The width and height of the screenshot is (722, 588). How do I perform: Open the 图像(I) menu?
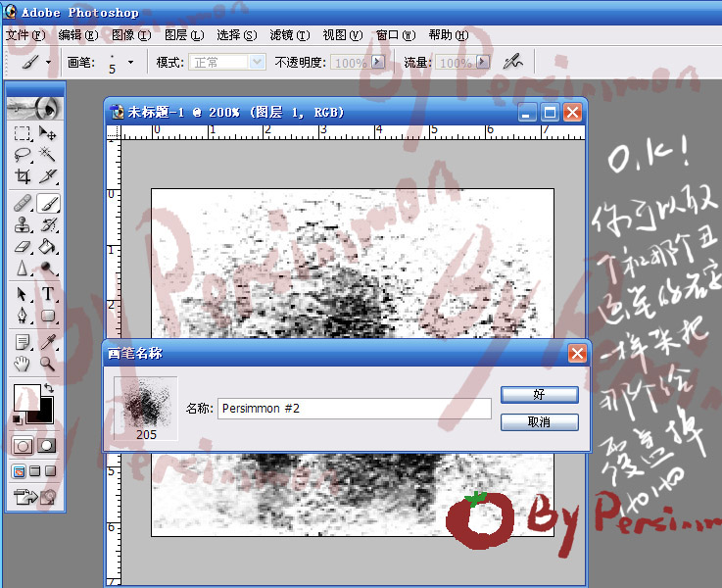131,35
